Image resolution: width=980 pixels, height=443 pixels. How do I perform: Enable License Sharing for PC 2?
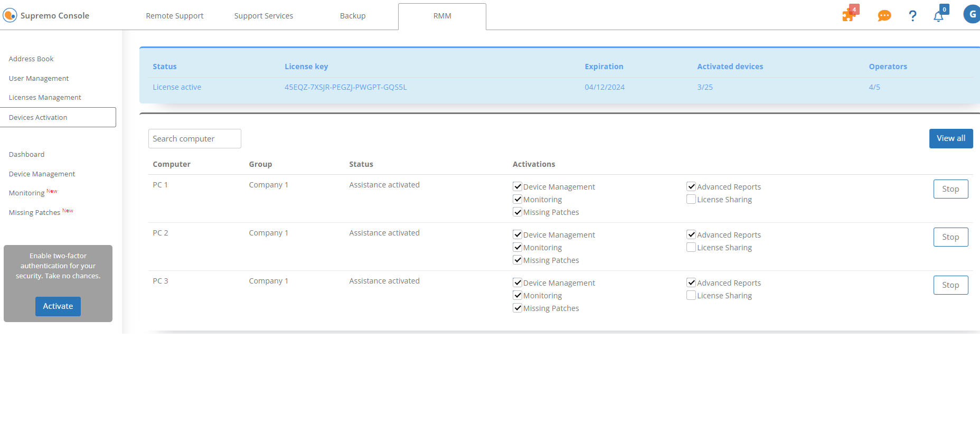point(691,247)
